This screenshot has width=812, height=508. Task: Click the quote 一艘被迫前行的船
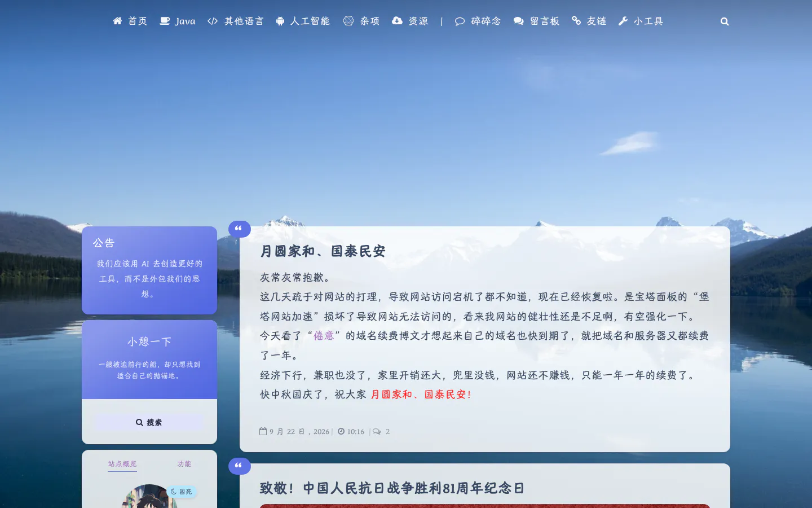149,370
